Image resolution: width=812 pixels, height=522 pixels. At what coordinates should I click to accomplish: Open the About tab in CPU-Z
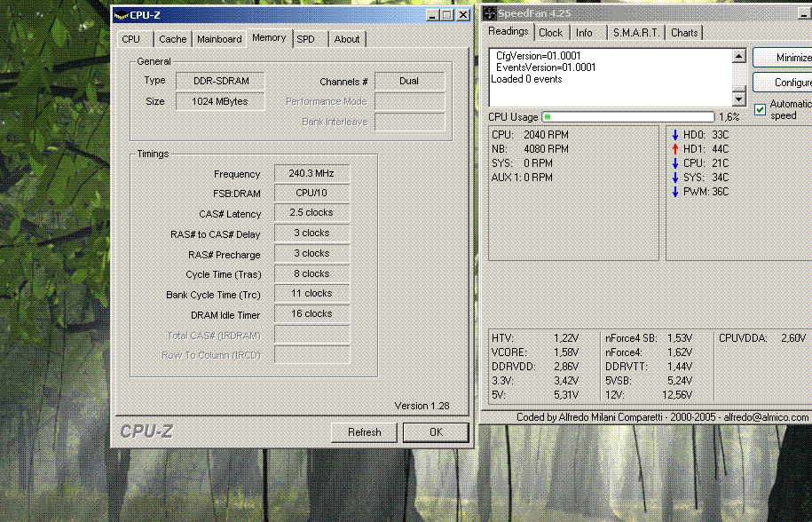coord(346,39)
